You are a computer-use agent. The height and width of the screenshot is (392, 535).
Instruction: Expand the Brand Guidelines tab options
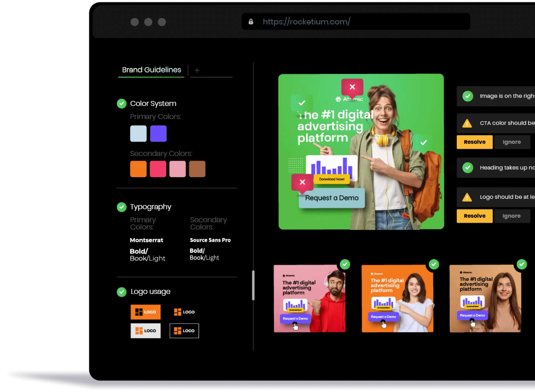coord(197,70)
